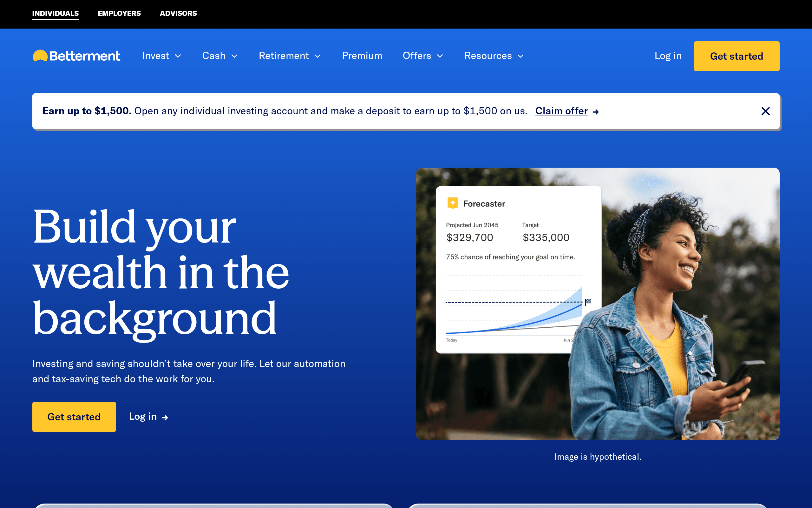Switch to the Advisors tab
The height and width of the screenshot is (508, 812).
[x=178, y=13]
